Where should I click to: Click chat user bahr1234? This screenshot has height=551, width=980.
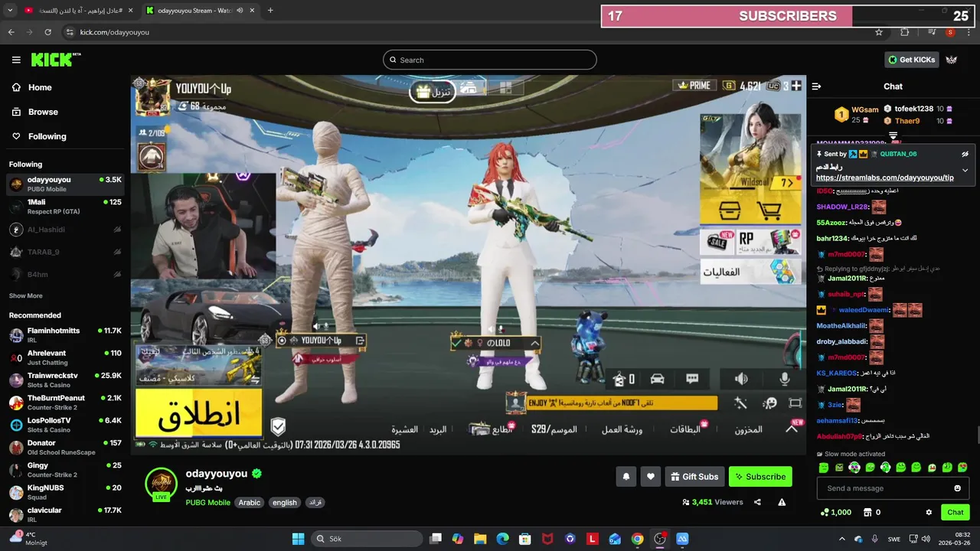pos(833,239)
